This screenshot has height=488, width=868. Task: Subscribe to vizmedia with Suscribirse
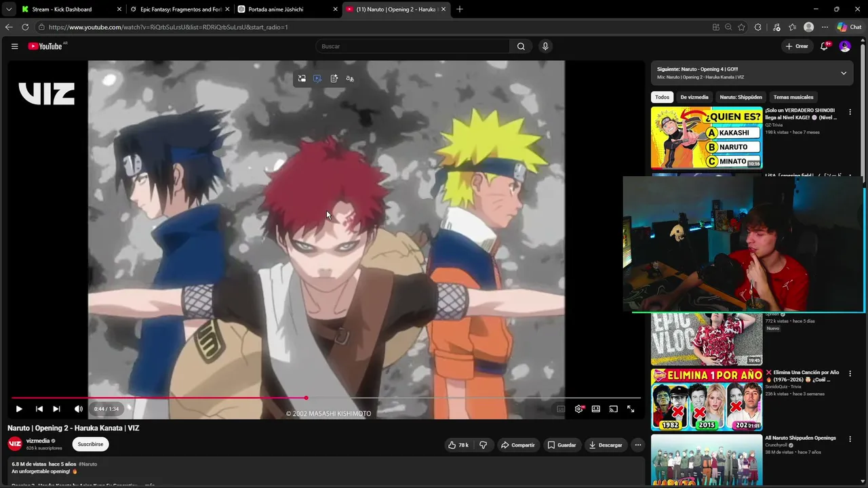[x=90, y=444]
